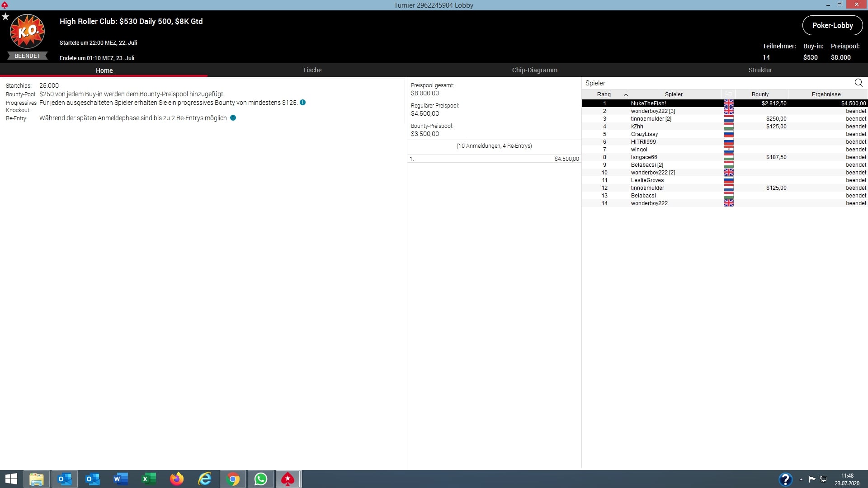This screenshot has width=868, height=488.
Task: Click the Poker-Lobby button
Action: [x=832, y=26]
